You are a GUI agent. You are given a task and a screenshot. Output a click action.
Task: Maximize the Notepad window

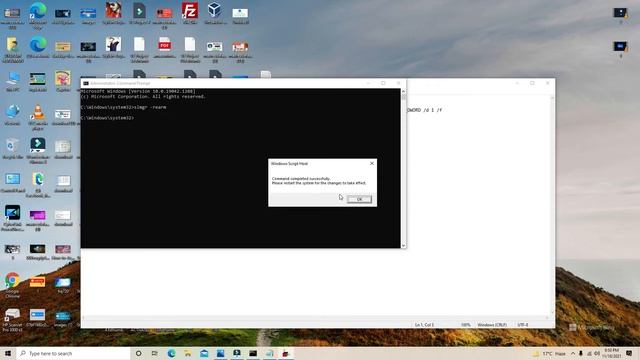532,83
